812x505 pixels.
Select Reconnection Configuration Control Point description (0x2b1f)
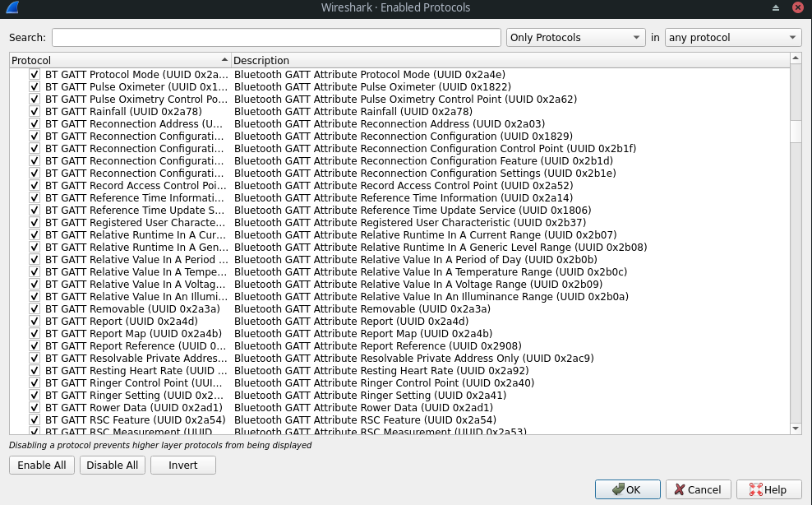pos(435,149)
